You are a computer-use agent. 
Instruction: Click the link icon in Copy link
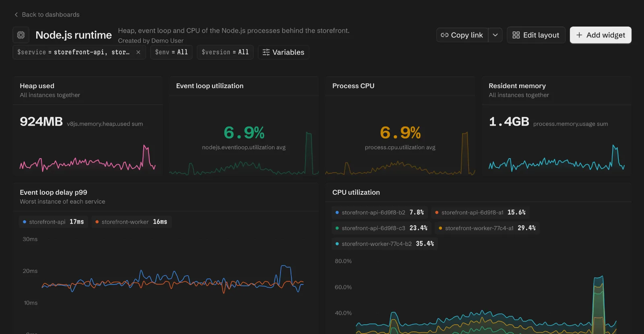444,35
